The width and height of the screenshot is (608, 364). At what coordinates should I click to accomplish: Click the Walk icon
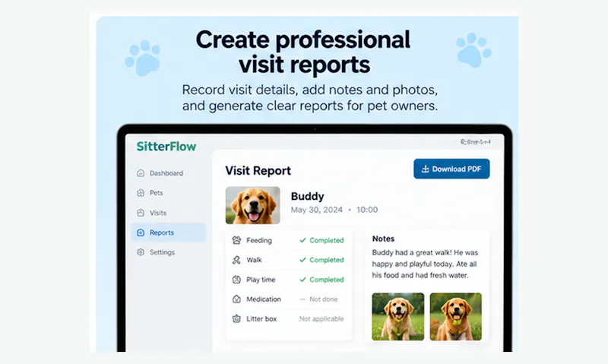click(x=236, y=260)
